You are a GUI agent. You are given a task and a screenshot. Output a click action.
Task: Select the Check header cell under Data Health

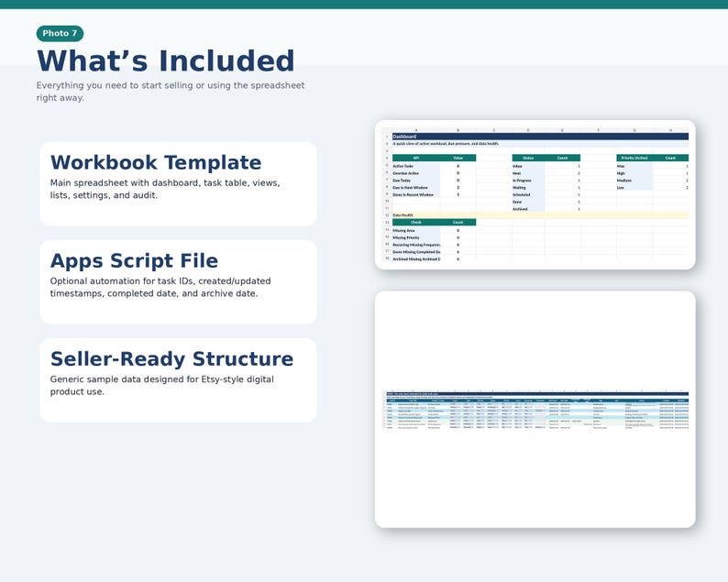[x=416, y=223]
